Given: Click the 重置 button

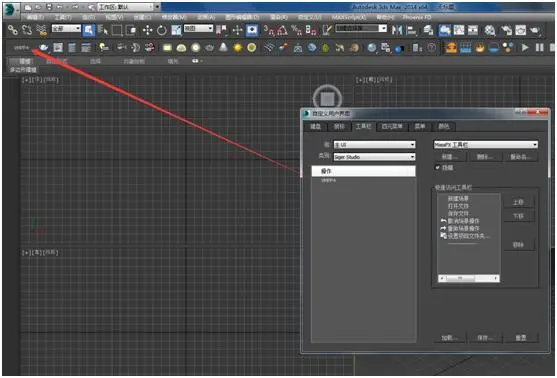Looking at the screenshot, I should 521,338.
